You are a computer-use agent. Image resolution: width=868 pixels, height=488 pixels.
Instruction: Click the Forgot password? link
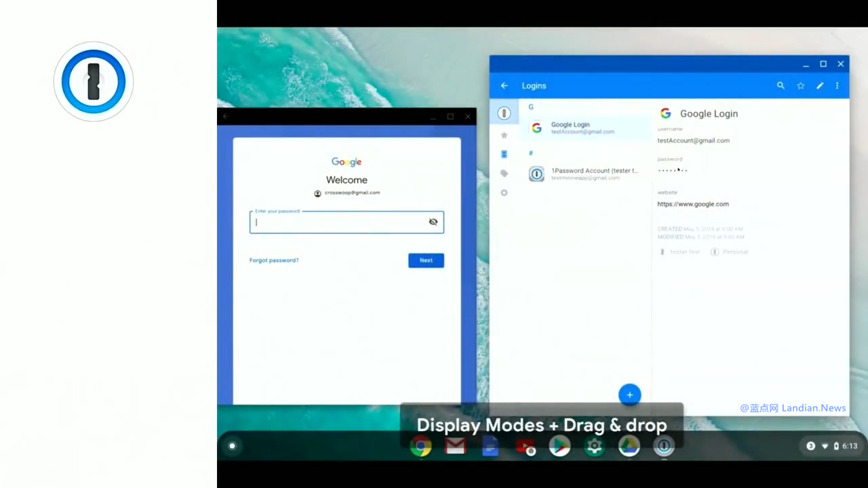tap(274, 260)
